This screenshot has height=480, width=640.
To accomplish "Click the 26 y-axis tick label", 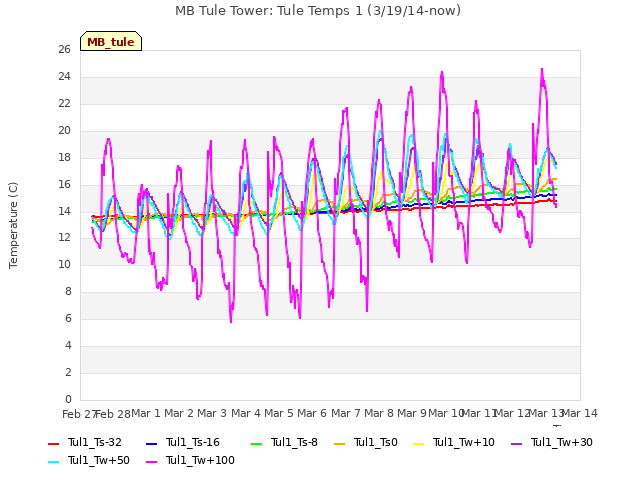I will click(x=64, y=50).
